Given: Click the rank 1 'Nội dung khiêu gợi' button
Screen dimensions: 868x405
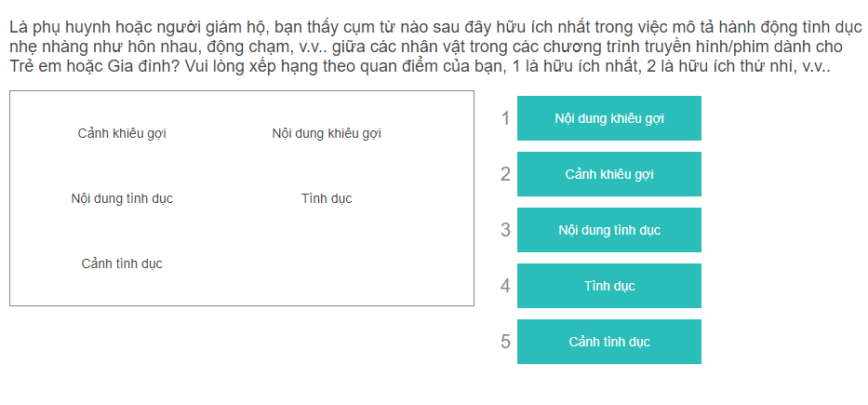Looking at the screenshot, I should 608,118.
